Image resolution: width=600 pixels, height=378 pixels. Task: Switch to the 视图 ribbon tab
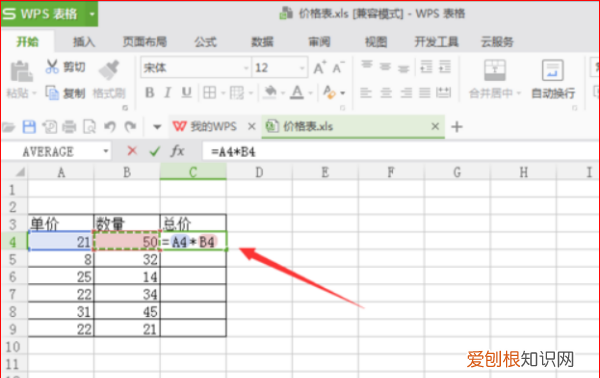click(x=376, y=41)
